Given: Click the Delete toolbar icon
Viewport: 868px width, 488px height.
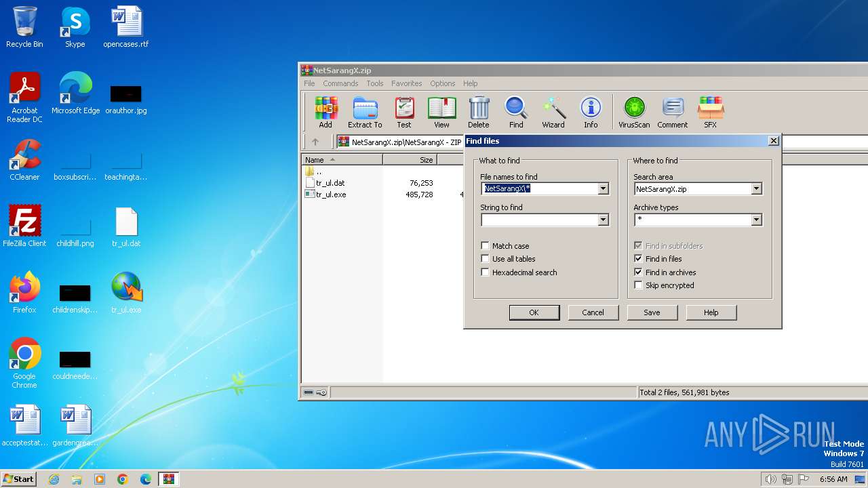Looking at the screenshot, I should click(479, 112).
